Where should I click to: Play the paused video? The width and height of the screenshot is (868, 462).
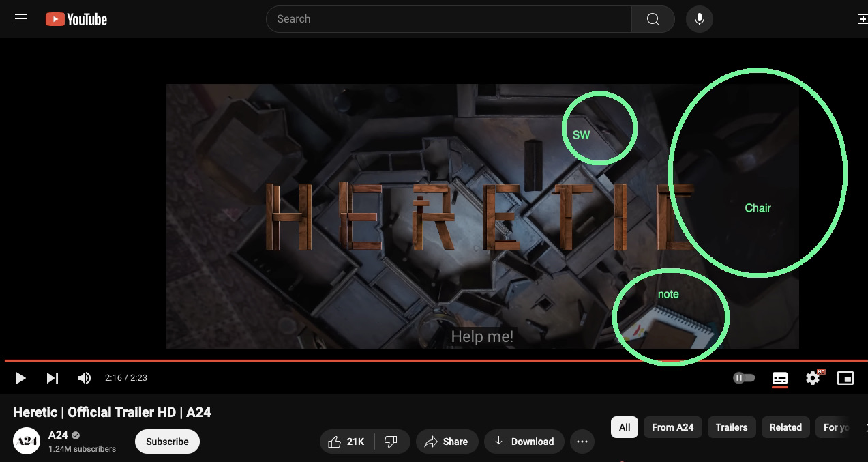pyautogui.click(x=20, y=378)
